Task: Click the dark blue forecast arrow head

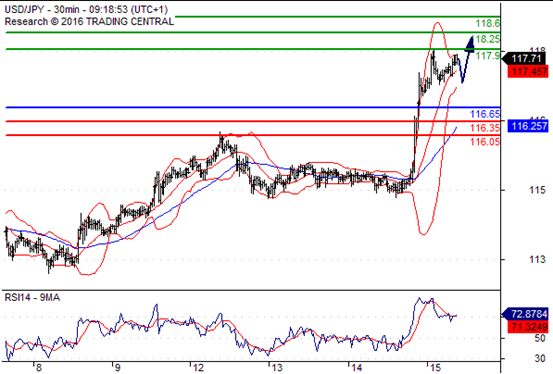Action: pos(470,44)
